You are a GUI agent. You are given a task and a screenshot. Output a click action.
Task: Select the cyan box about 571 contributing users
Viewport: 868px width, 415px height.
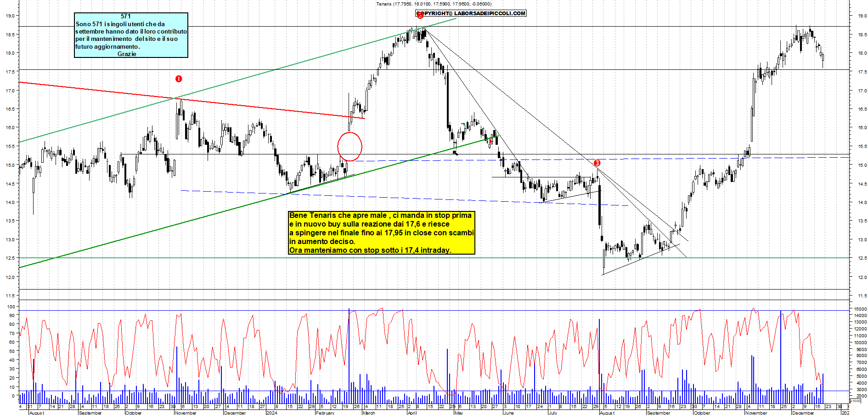pyautogui.click(x=131, y=35)
